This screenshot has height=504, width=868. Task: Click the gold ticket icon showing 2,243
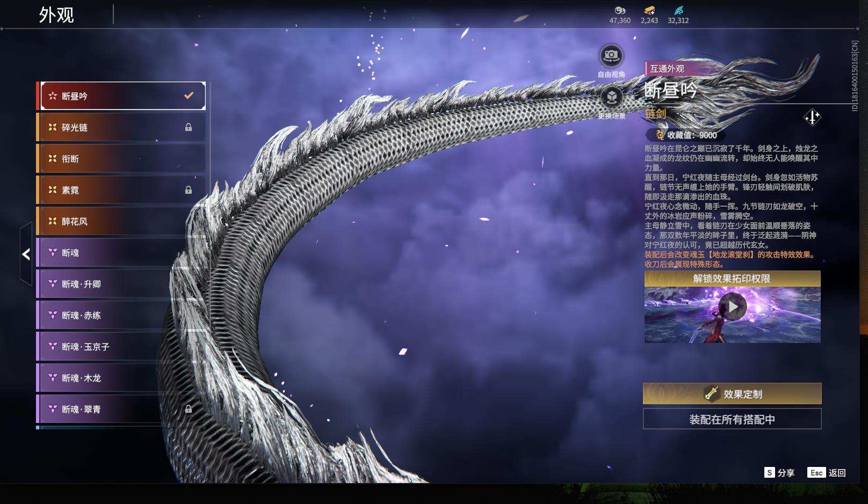[649, 10]
